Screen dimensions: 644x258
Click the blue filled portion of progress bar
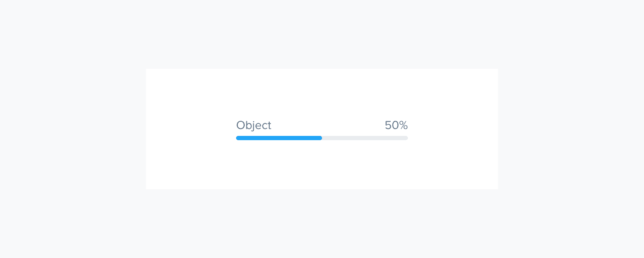pyautogui.click(x=279, y=138)
